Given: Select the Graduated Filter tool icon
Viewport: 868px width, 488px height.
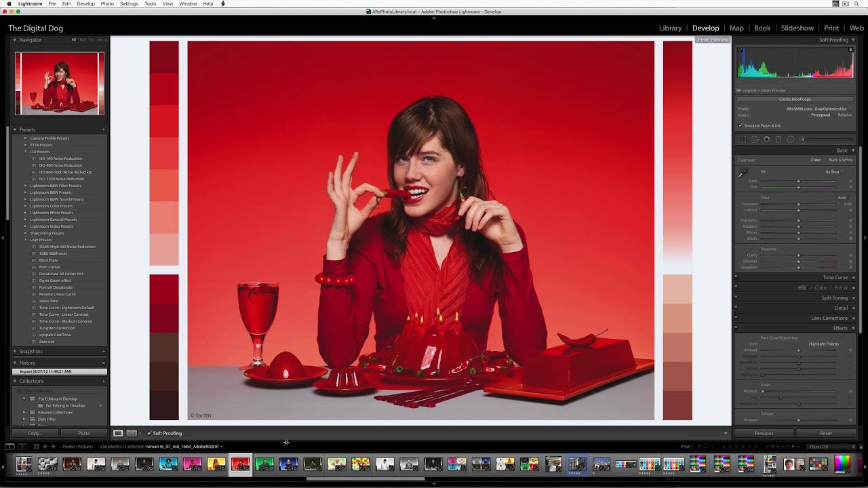Looking at the screenshot, I should (778, 140).
